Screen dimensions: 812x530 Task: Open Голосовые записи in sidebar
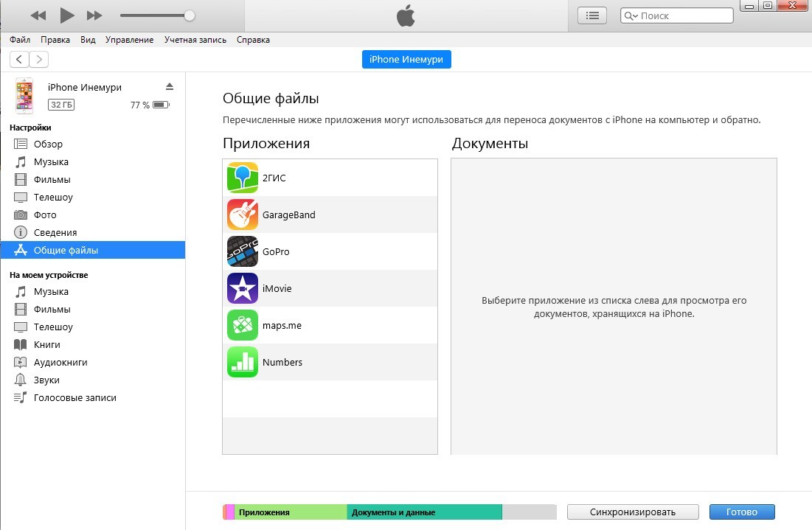pyautogui.click(x=93, y=397)
